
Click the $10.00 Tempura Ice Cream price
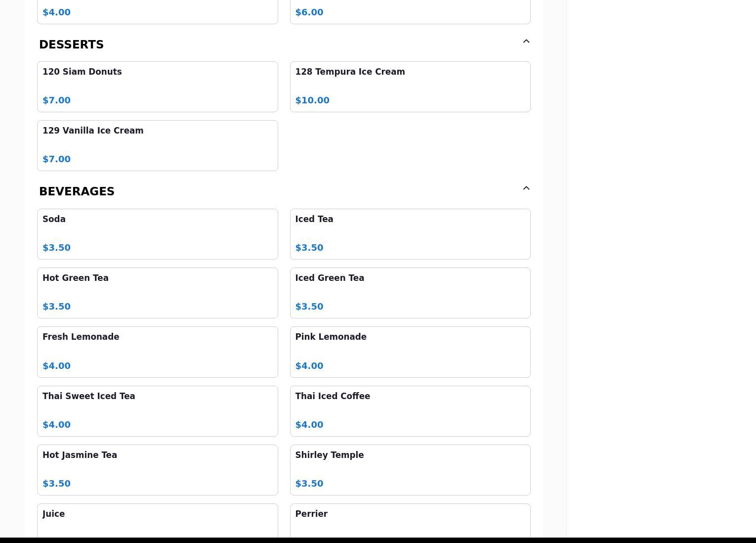(x=312, y=100)
